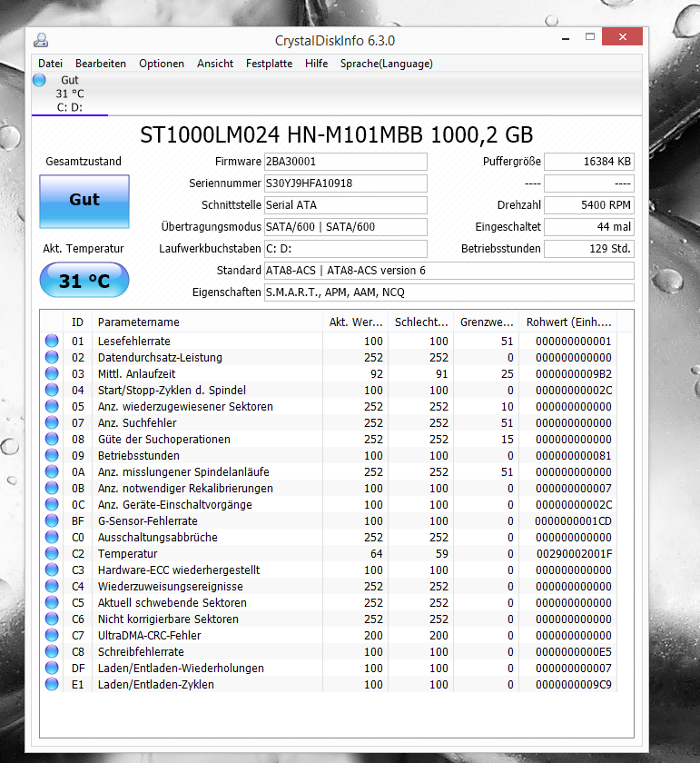Click status orb for misslungener Spindelanläufe row
The width and height of the screenshot is (700, 763).
tap(52, 471)
